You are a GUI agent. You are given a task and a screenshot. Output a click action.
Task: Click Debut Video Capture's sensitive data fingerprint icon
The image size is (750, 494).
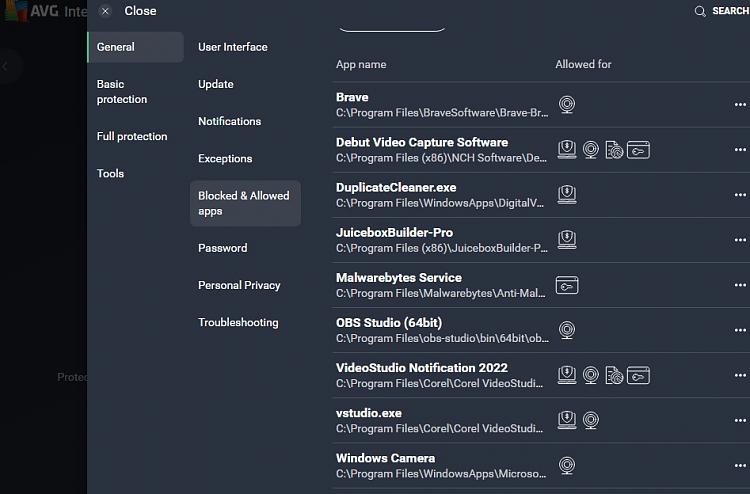614,150
